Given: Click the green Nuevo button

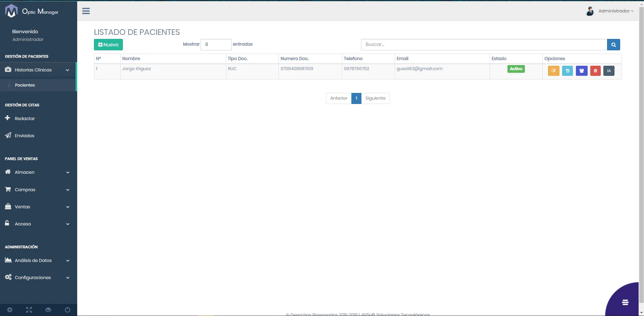Looking at the screenshot, I should pyautogui.click(x=108, y=45).
